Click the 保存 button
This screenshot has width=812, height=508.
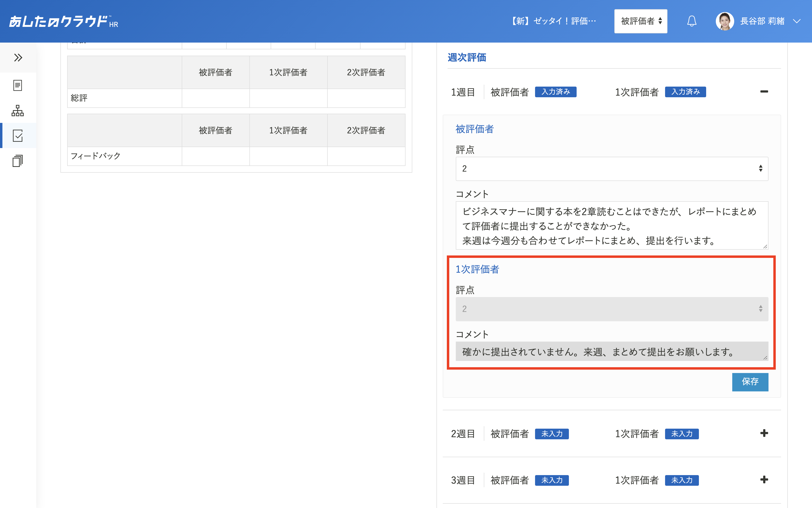[x=750, y=382]
